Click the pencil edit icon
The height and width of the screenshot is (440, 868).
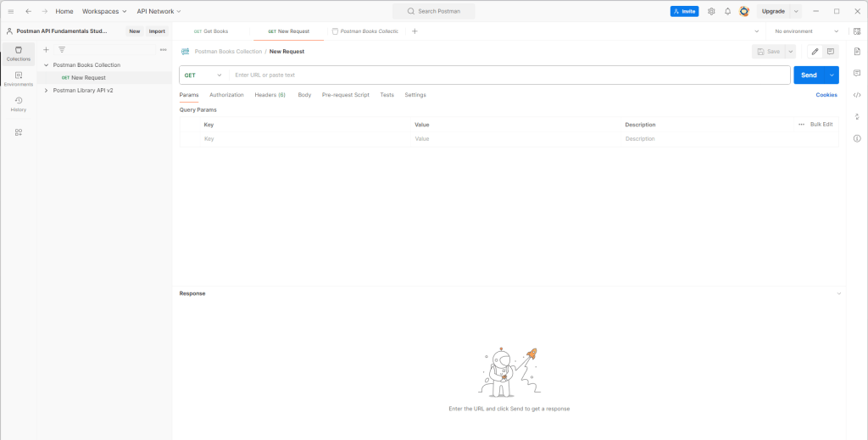[x=815, y=52]
